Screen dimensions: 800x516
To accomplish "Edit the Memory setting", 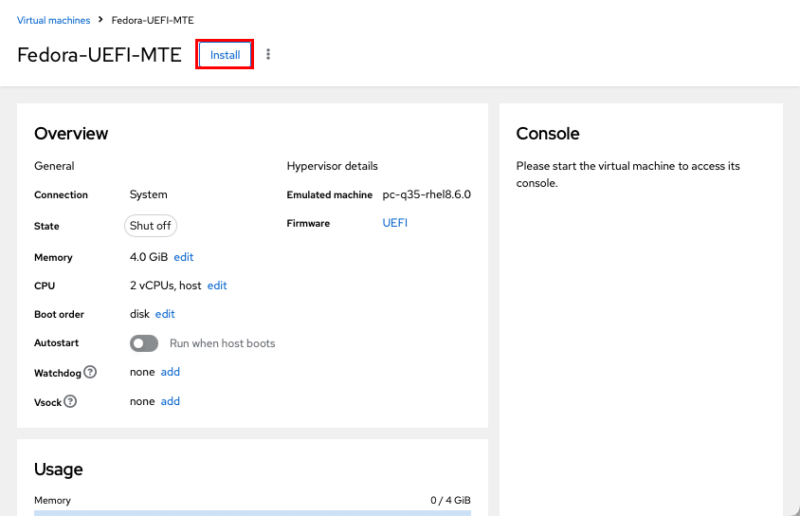I will pos(184,257).
